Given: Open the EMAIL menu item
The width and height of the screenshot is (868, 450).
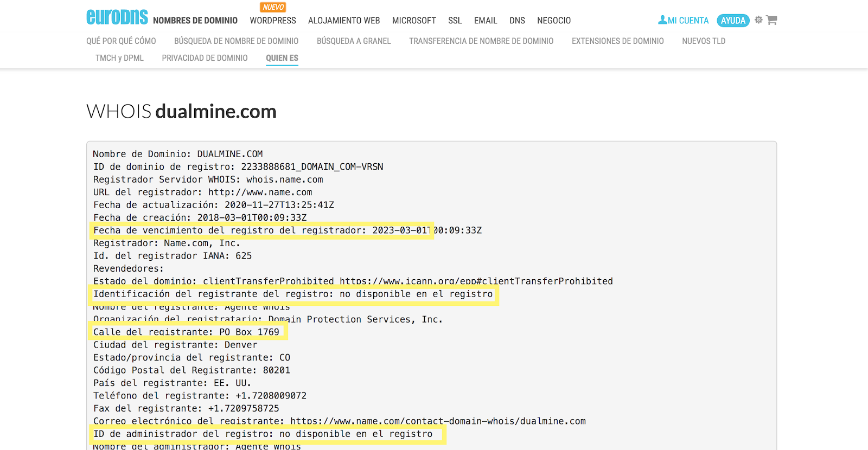Looking at the screenshot, I should click(x=486, y=21).
